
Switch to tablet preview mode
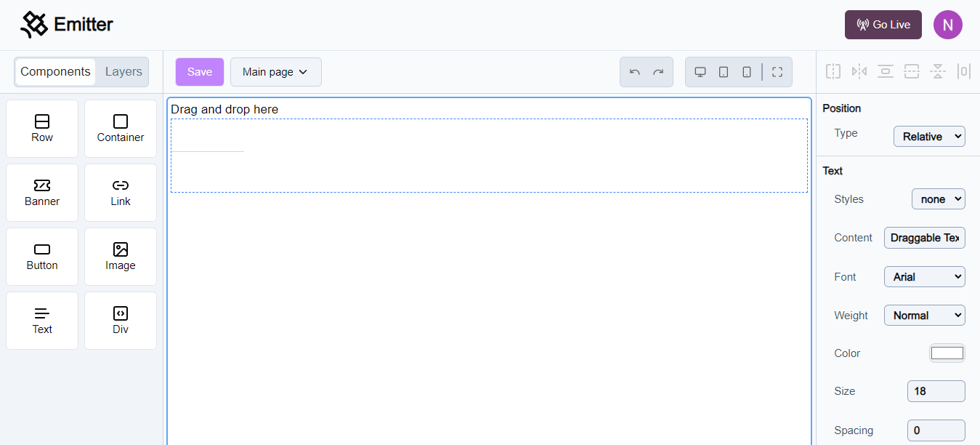[x=724, y=72]
